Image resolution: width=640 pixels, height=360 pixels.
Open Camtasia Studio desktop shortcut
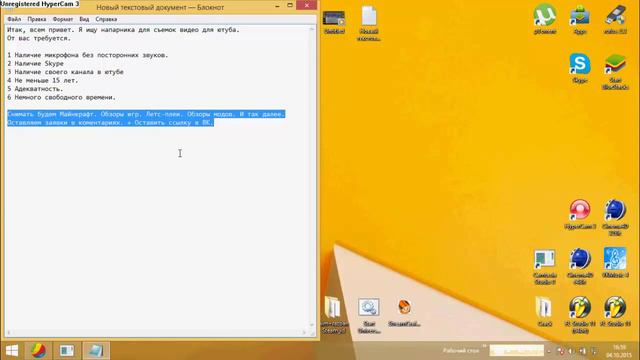544,266
